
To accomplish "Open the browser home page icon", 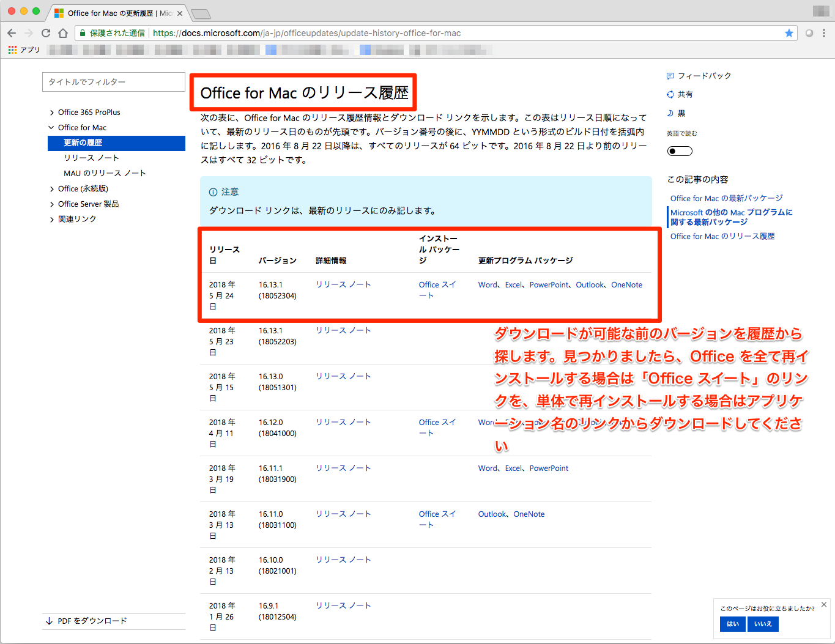I will 63,33.
